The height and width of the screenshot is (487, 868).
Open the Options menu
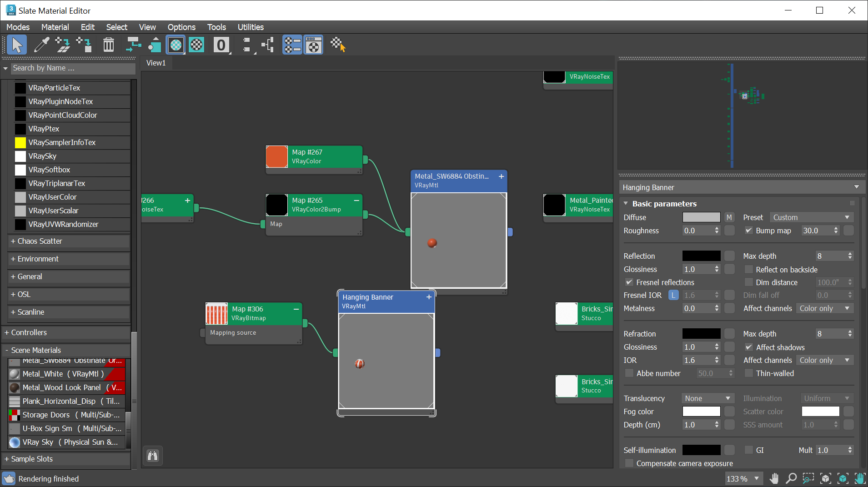pos(181,27)
